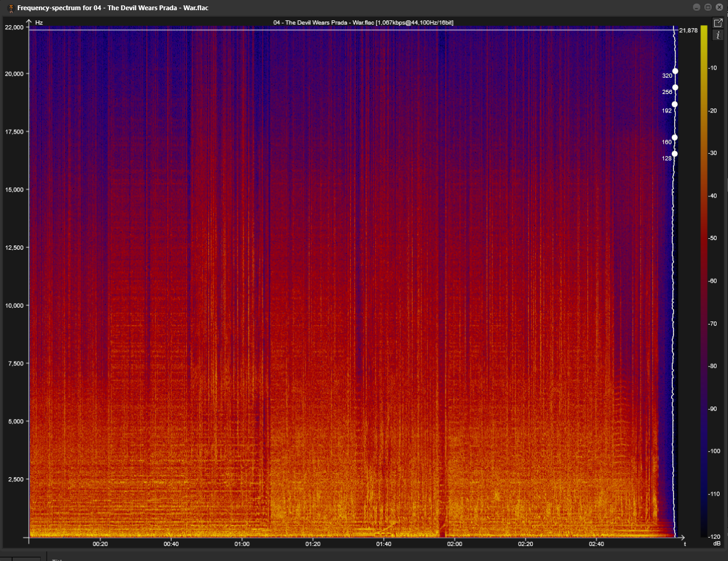728x561 pixels.
Task: Click the dB color gradient scale bar
Action: [703, 281]
